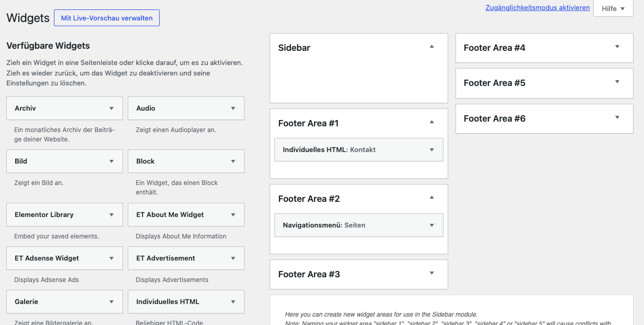Select the ET Adsense Widget title

(47, 258)
